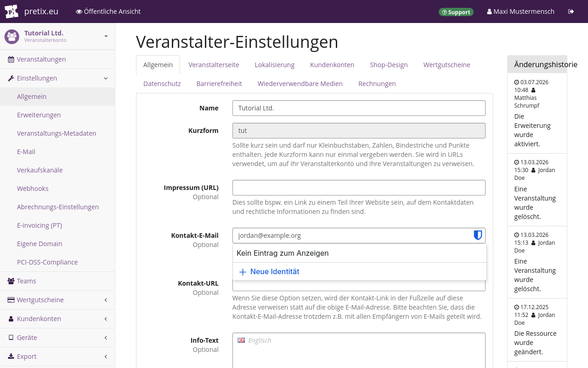Expand the Kundenkonten sidebar section
The image size is (588, 368).
click(106, 319)
